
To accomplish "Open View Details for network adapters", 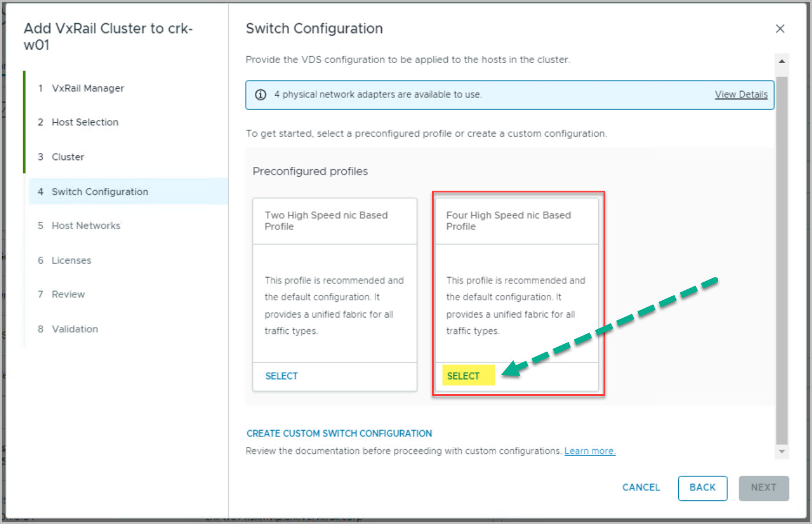I will pos(741,94).
